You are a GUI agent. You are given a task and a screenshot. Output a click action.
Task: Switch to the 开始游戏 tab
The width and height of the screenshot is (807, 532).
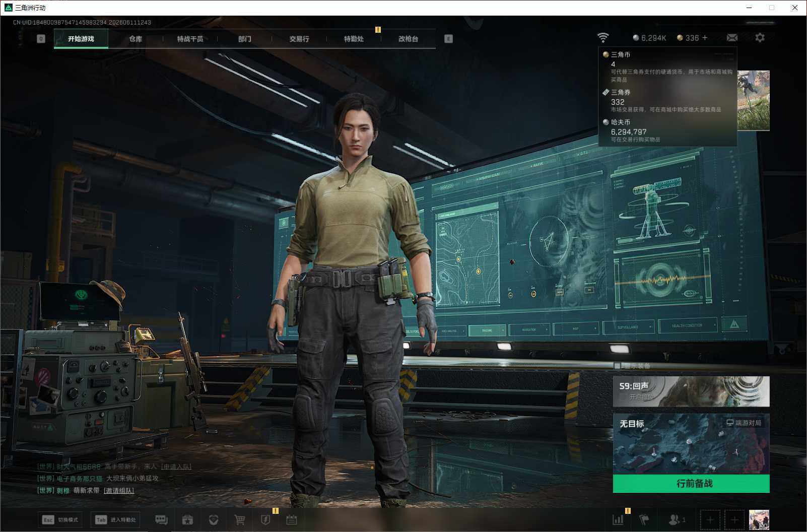pos(81,39)
